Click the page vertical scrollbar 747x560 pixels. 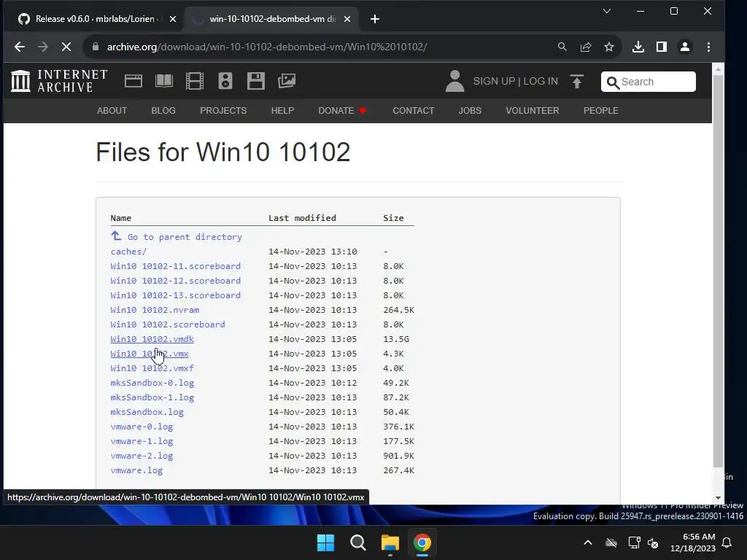coord(718,271)
